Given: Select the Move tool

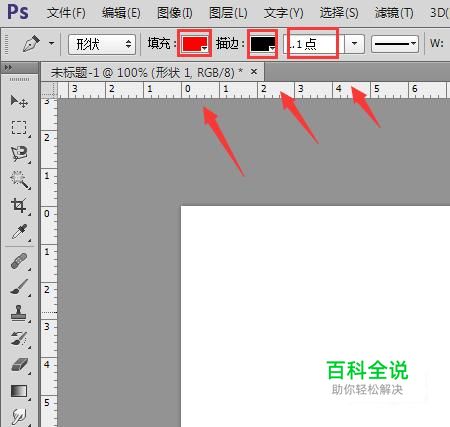Looking at the screenshot, I should 19,101.
